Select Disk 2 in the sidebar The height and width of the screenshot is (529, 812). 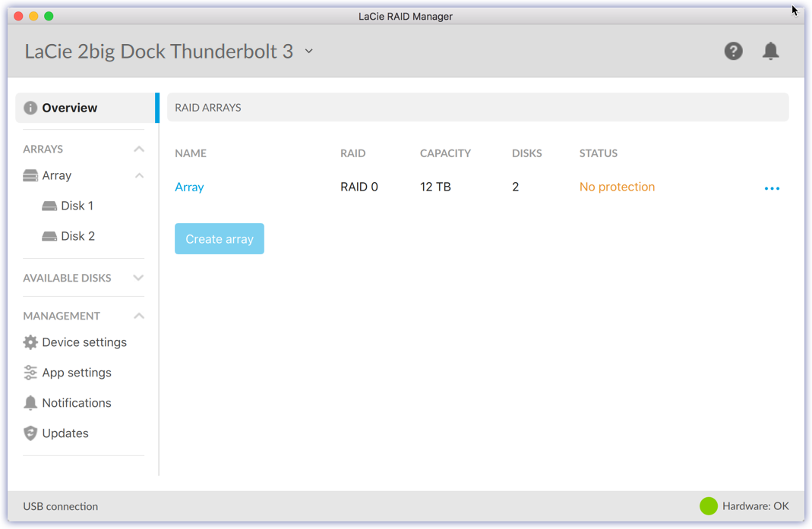(x=77, y=236)
